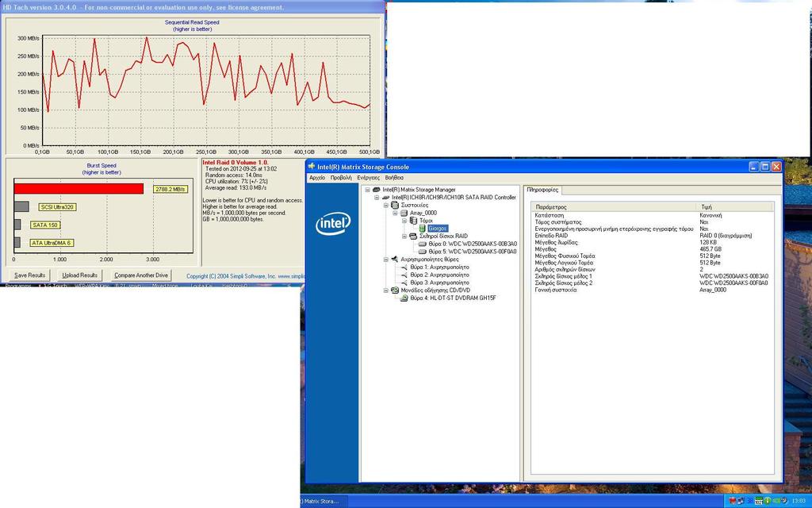
Task: Click the green circular tray icon
Action: click(768, 501)
